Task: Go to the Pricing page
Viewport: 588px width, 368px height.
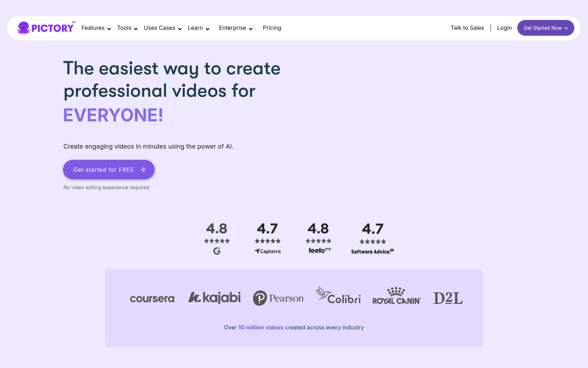Action: click(272, 28)
